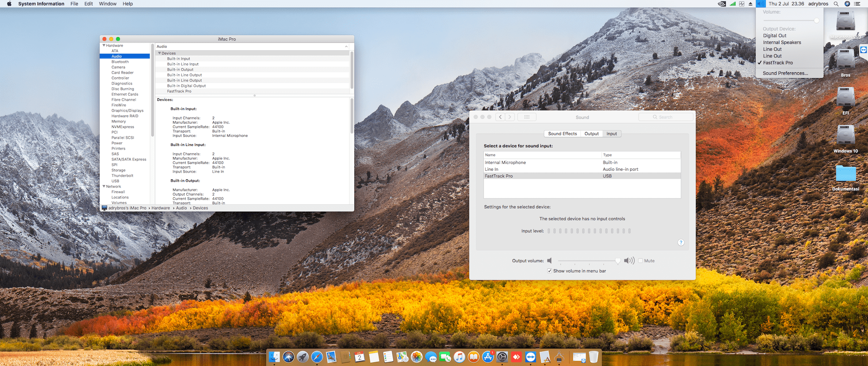Screen dimensions: 868x366
Task: Select Internal Microphone in input device list
Action: click(x=582, y=163)
